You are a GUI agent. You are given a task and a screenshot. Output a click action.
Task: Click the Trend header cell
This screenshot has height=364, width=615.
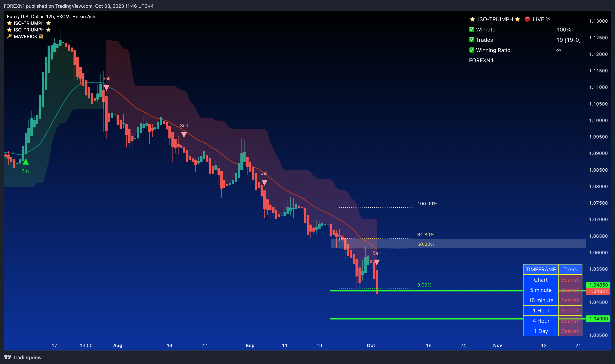(570, 269)
